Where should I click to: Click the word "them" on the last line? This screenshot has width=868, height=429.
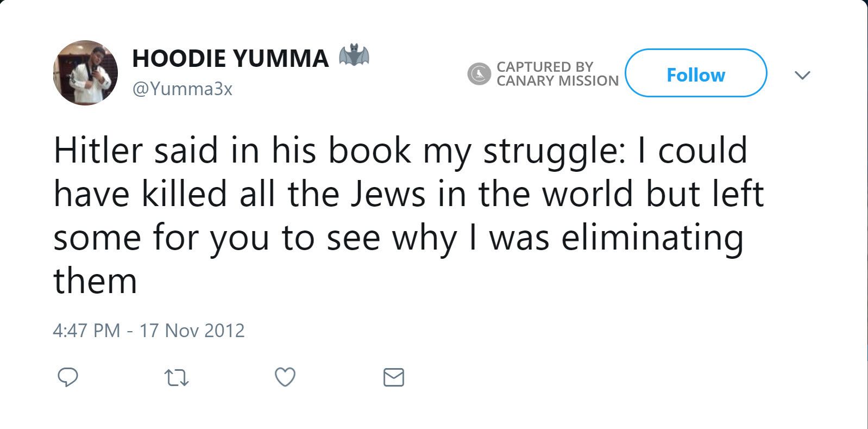[x=95, y=281]
